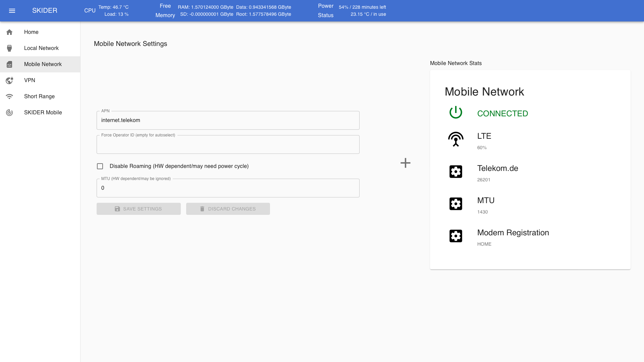Click the Local Network ethernet icon
Screen dimensions: 644x362
9,48
